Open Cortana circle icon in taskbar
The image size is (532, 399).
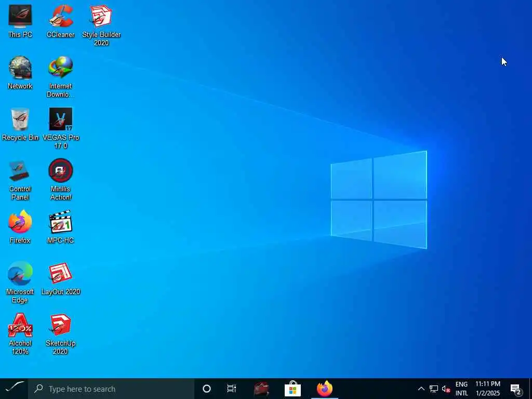[x=207, y=389]
